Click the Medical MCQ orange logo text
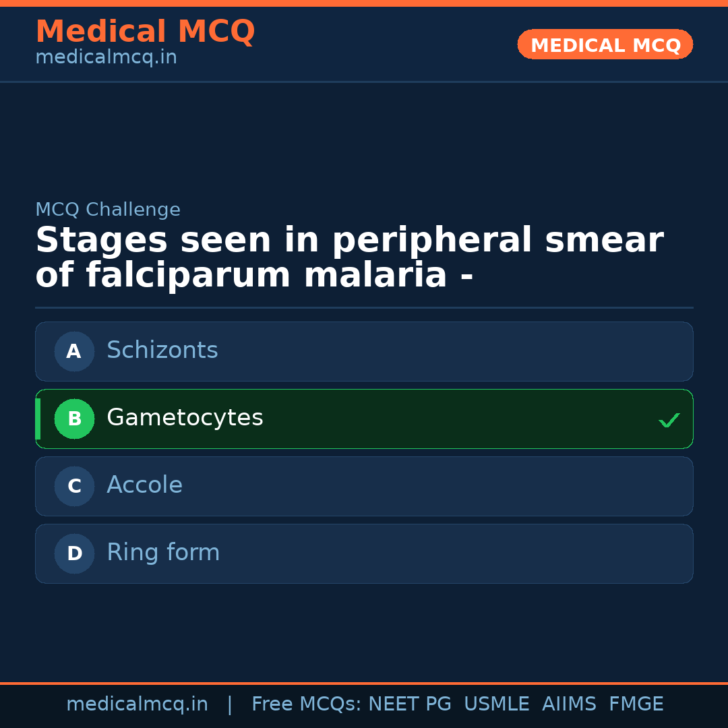This screenshot has height=728, width=728. (145, 32)
